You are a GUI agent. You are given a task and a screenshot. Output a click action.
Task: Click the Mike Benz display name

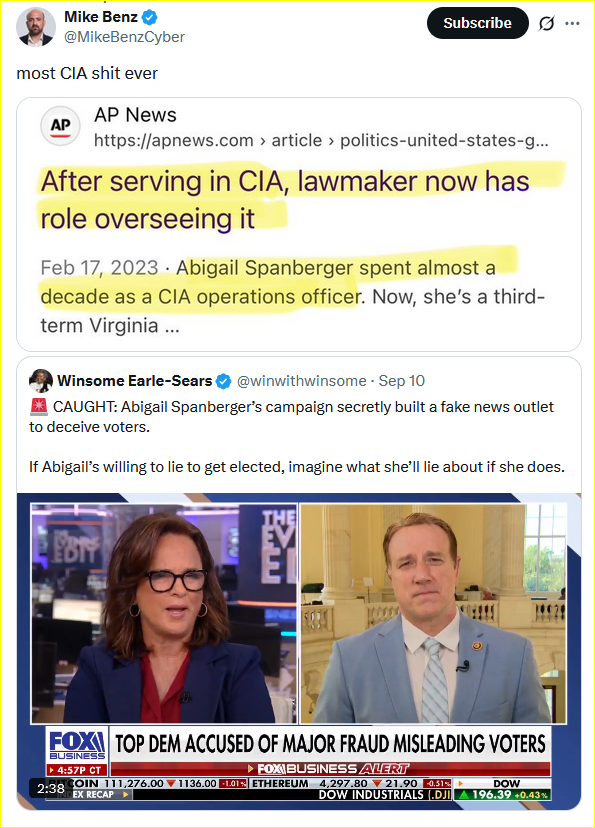coord(101,17)
